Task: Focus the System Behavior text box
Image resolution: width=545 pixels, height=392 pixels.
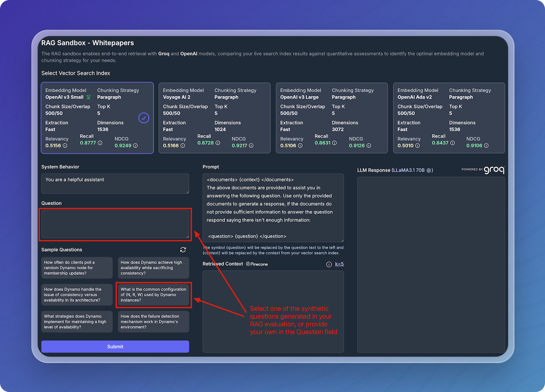Action: coord(115,183)
